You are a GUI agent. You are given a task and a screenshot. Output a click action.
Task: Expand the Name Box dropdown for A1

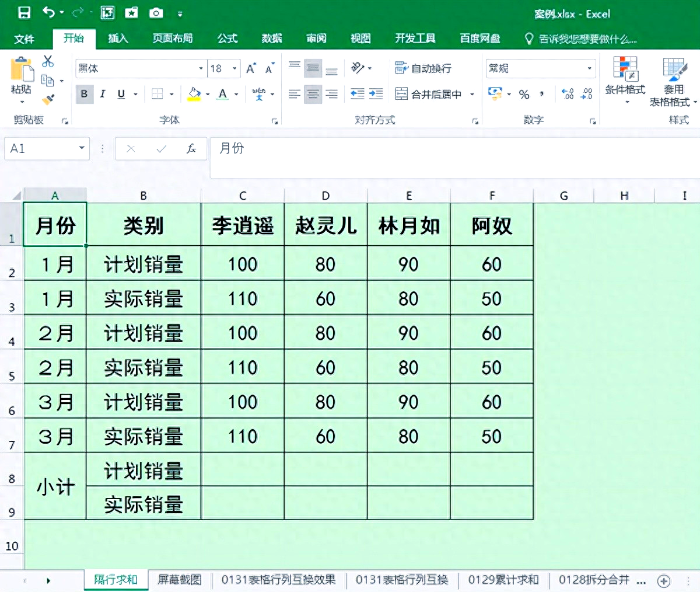(x=82, y=148)
